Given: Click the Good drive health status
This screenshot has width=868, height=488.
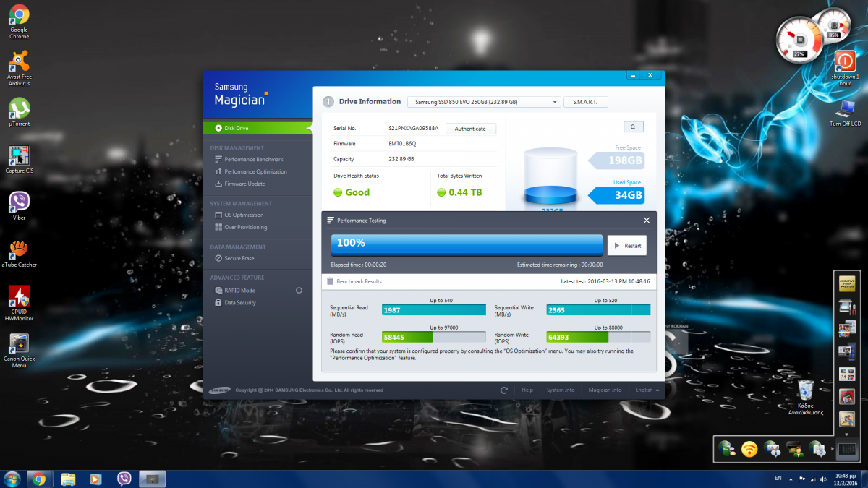Looking at the screenshot, I should click(x=352, y=192).
